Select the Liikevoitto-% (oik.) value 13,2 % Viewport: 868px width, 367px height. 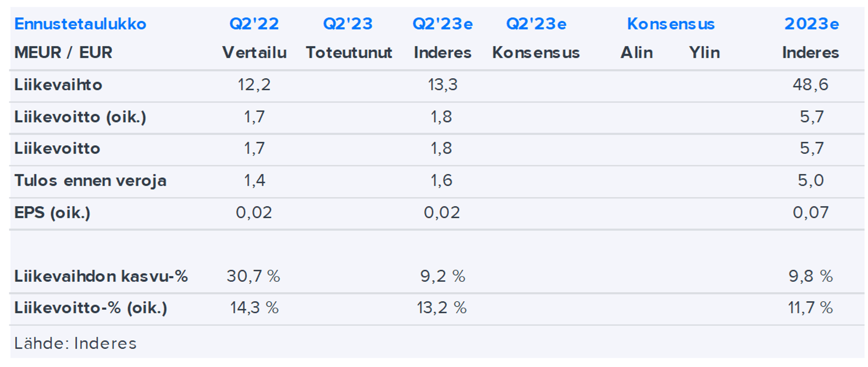(442, 308)
